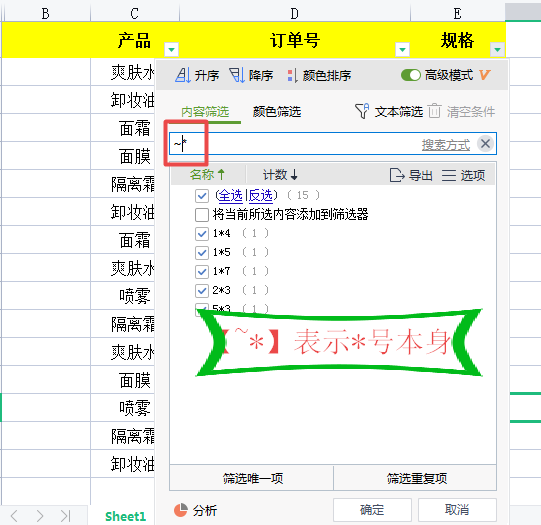Screen dimensions: 541x525
Task: Open 产品 column filter dropdown
Action: coord(171,50)
